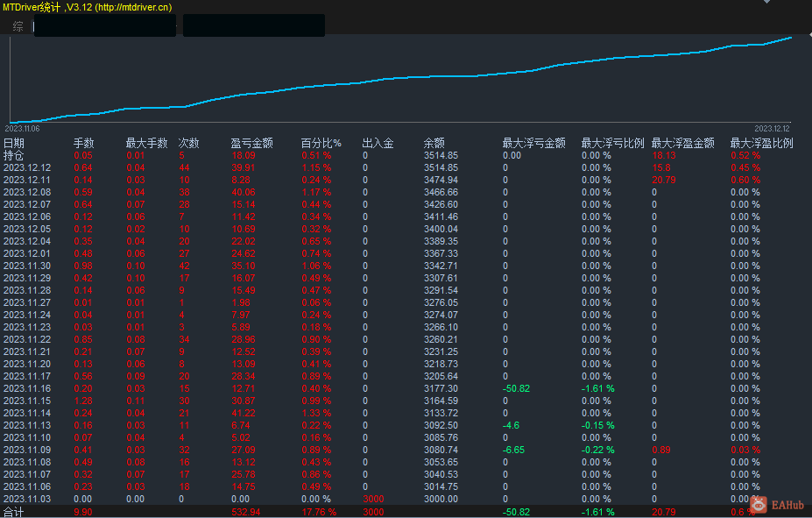Click the 最大浮亏金额 column header
812x518 pixels.
click(534, 143)
